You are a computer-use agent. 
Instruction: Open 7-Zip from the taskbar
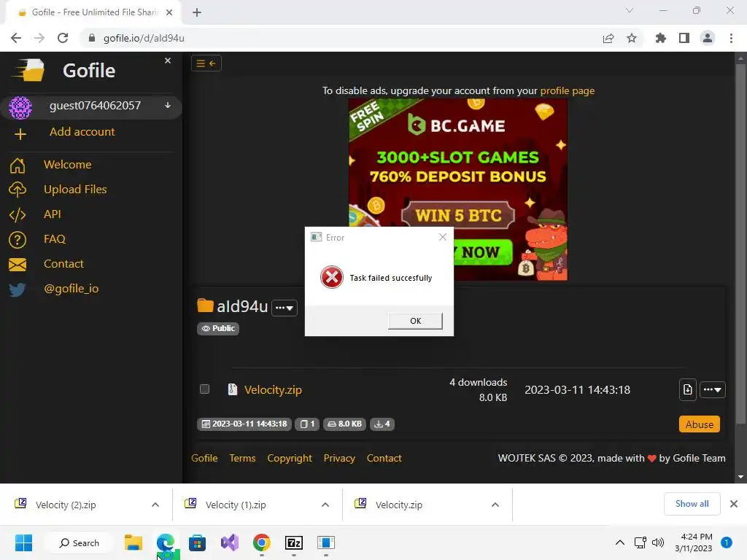pos(294,542)
